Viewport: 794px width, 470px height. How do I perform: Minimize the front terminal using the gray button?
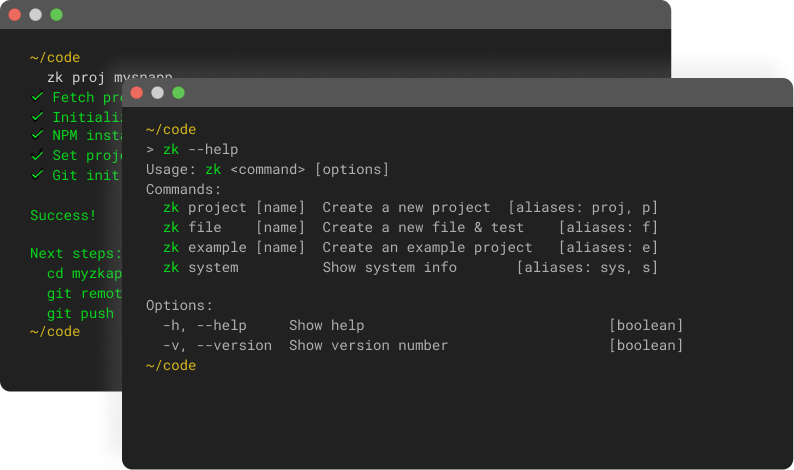[x=157, y=93]
